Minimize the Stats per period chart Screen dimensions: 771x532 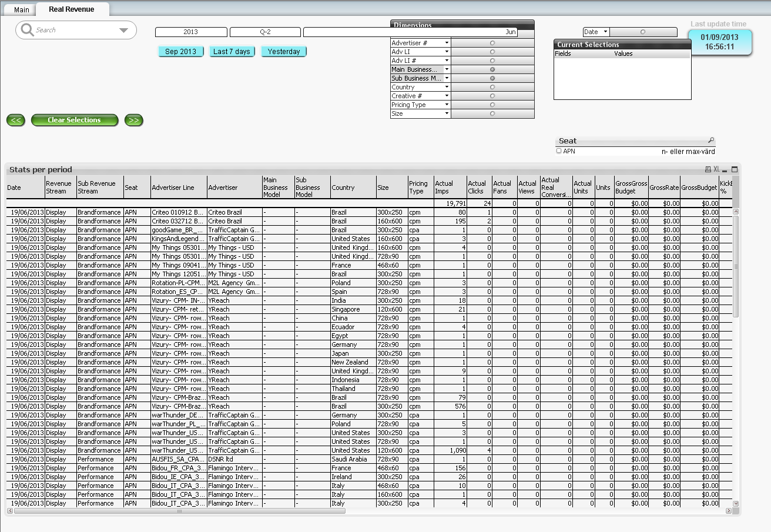[x=725, y=169]
